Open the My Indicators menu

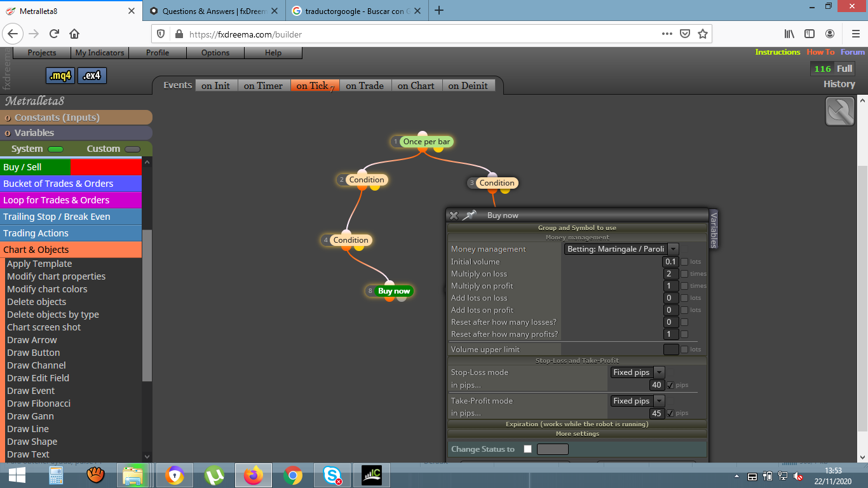click(x=100, y=53)
